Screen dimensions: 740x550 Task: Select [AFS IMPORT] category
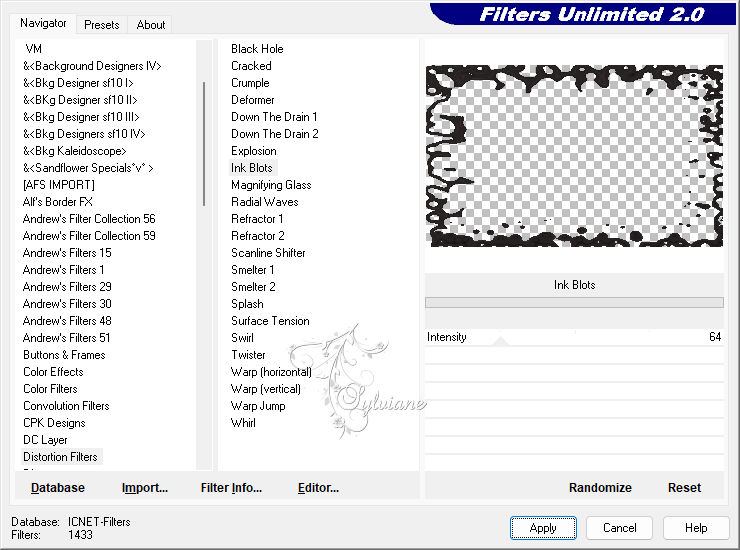point(59,185)
